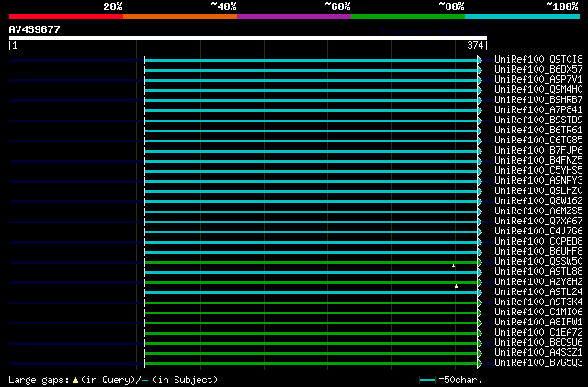The image size is (588, 387).
Task: Click the arrowhead ending the B6DX57 alignment
Action: click(x=480, y=70)
